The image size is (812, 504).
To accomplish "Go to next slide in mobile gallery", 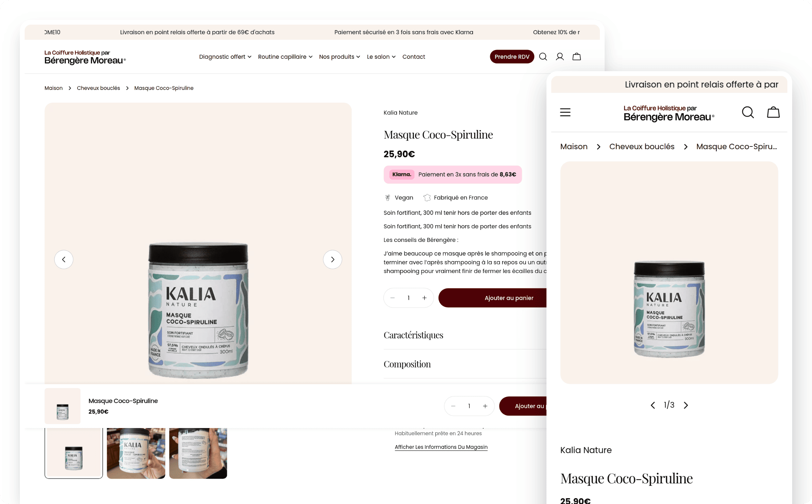I will tap(686, 405).
